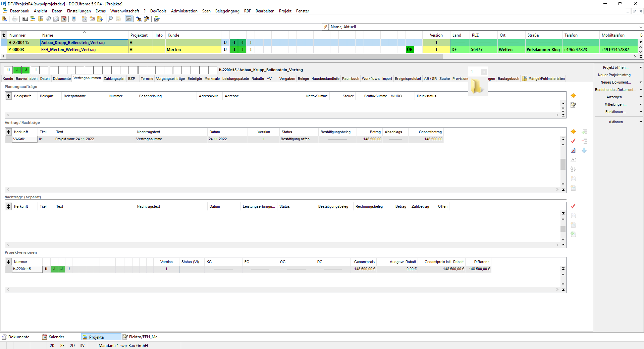Expand the Anzeigen dropdown arrow

click(641, 97)
